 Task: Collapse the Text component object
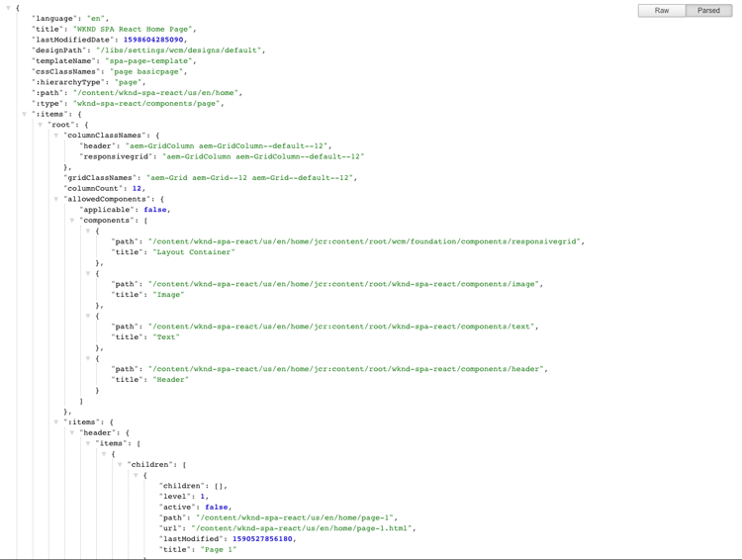[88, 316]
